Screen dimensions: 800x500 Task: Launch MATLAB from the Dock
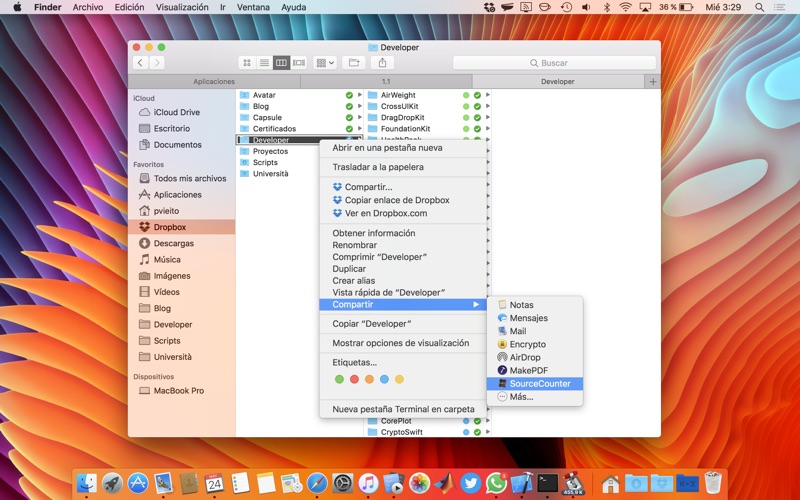tap(445, 483)
